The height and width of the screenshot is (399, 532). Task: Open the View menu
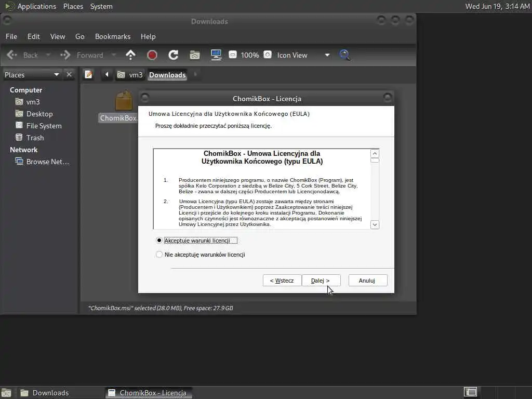(x=58, y=36)
